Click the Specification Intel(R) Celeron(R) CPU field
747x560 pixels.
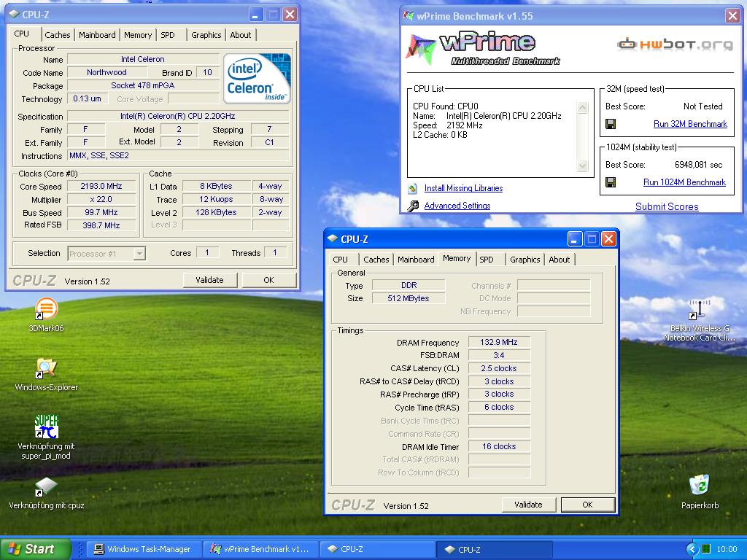[178, 116]
